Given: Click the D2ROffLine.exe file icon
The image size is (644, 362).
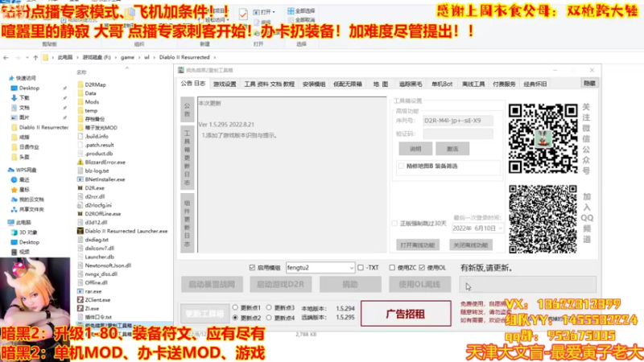Looking at the screenshot, I should pos(80,214).
